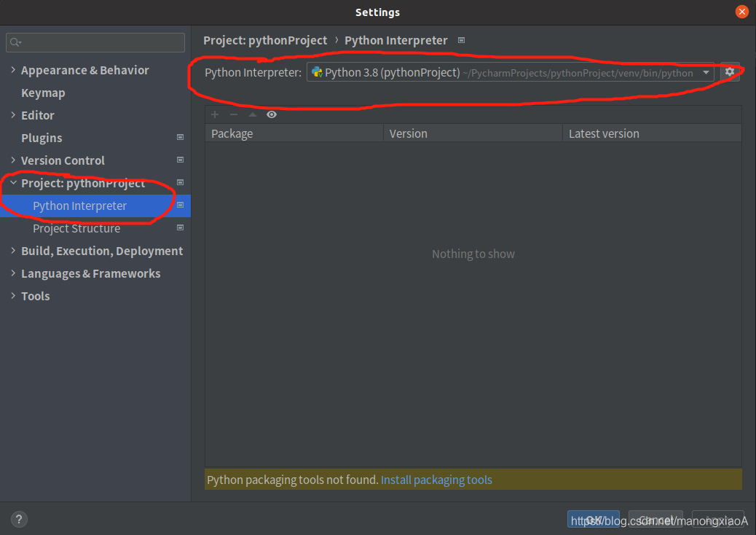Open interpreter gear settings menu
This screenshot has width=756, height=535.
coord(730,72)
